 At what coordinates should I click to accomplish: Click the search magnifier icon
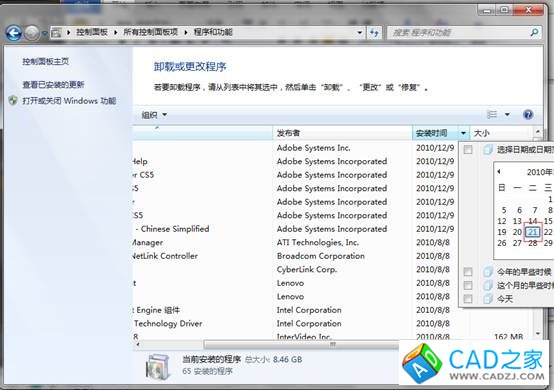(534, 32)
